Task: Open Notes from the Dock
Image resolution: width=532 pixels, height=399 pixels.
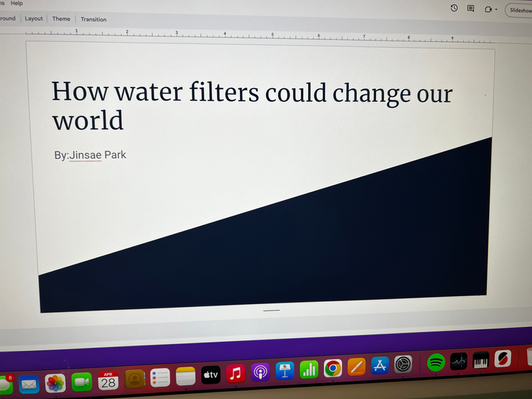Action: [186, 376]
